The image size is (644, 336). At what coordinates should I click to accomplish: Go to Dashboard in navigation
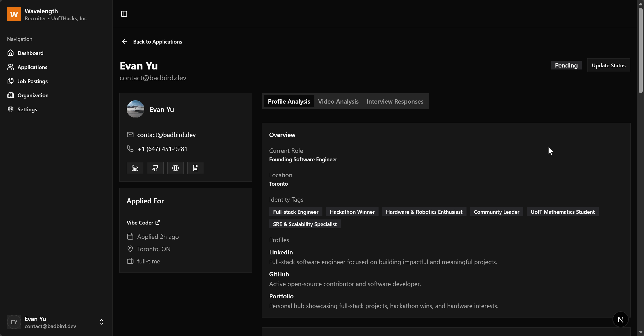click(x=30, y=53)
